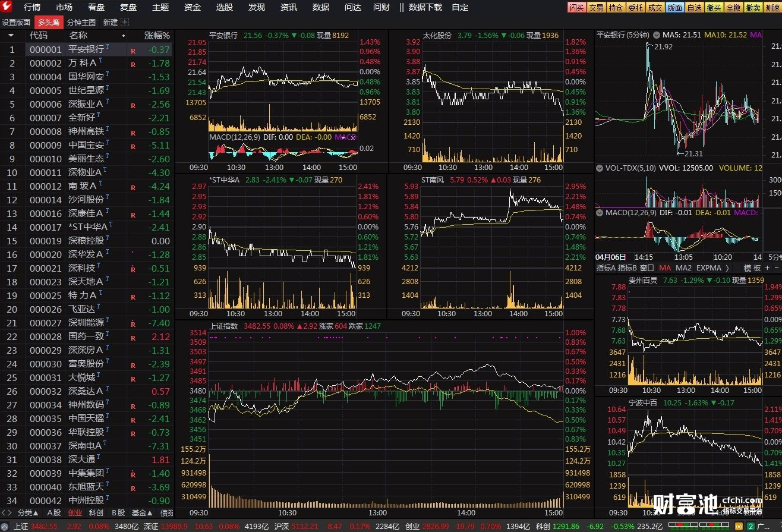
Task: Click 持仓 positions button
Action: (616, 7)
